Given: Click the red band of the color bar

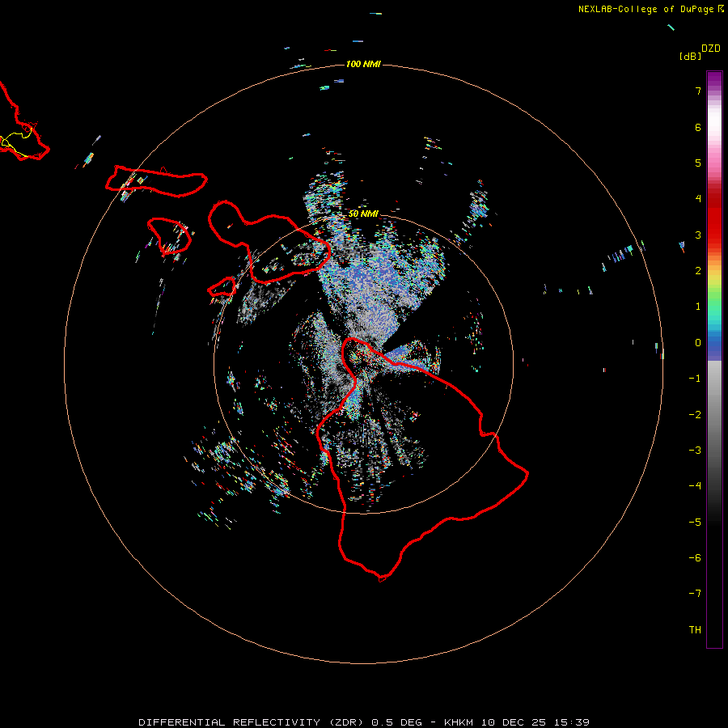Looking at the screenshot, I should 714,218.
